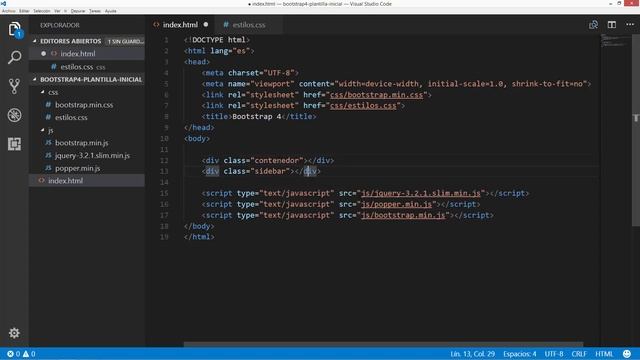Click the EXPLORADOR panel title

click(x=60, y=25)
